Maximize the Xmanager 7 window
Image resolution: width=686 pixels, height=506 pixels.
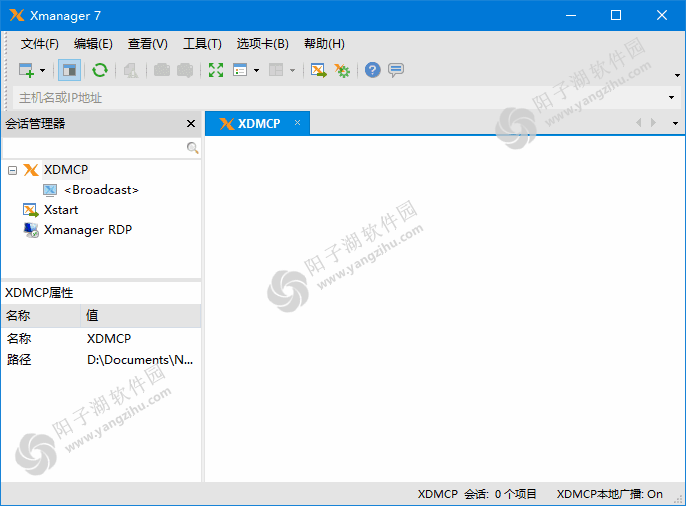616,15
